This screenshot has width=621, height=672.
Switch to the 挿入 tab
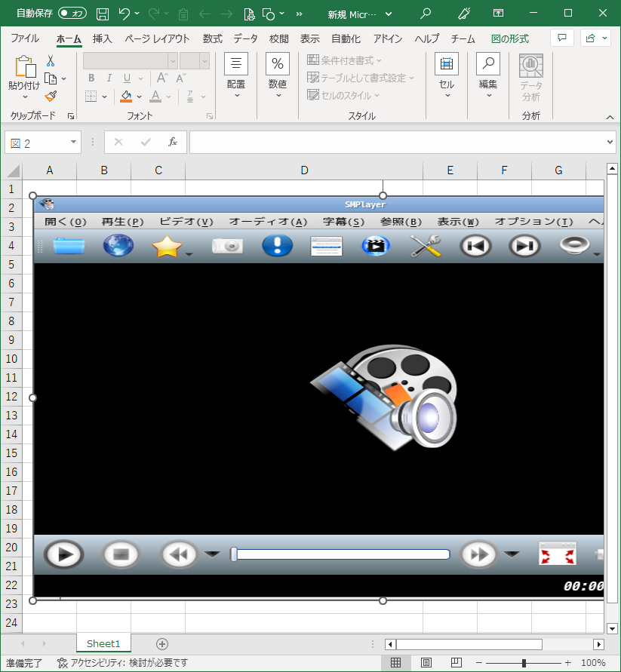(102, 38)
